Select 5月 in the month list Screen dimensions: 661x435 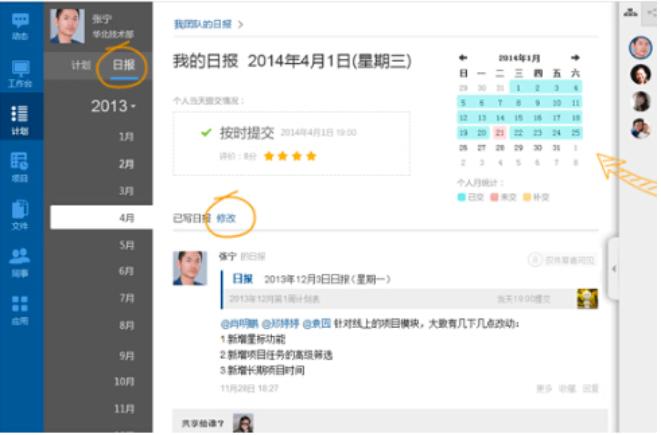point(126,245)
